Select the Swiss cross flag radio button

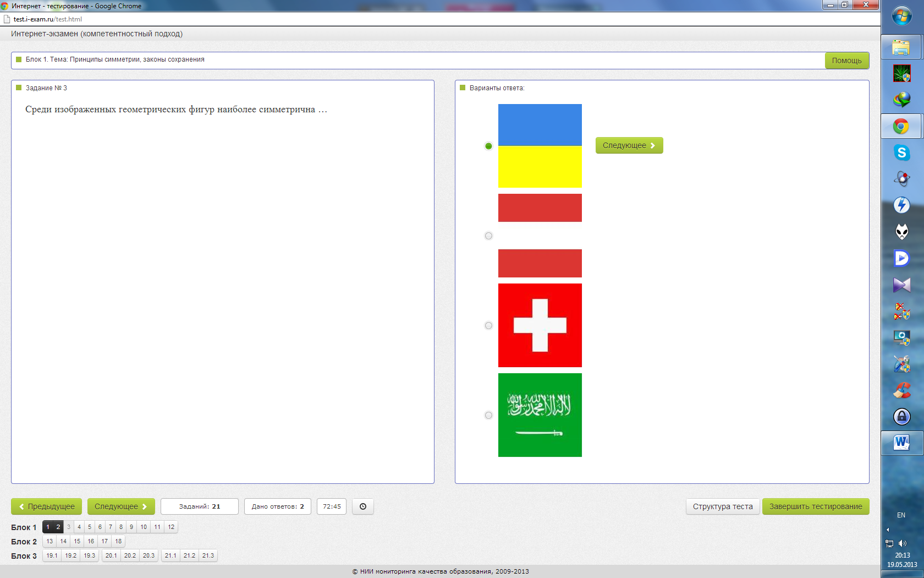tap(488, 325)
